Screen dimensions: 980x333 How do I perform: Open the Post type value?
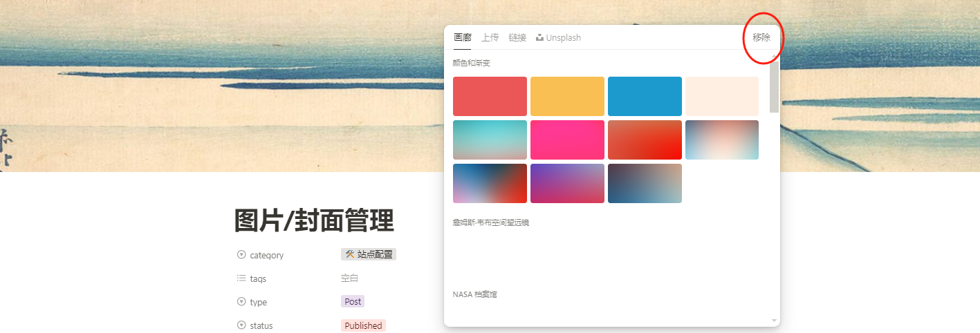coord(353,301)
